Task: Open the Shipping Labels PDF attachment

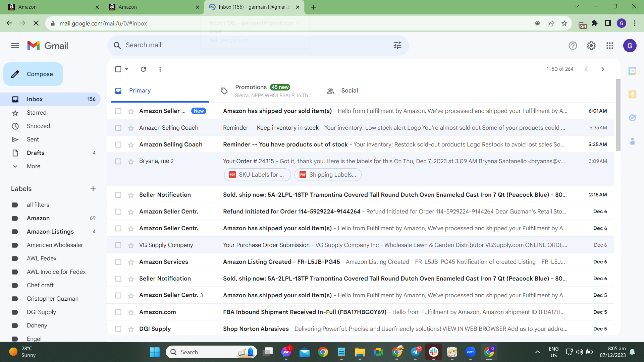Action: pos(328,175)
